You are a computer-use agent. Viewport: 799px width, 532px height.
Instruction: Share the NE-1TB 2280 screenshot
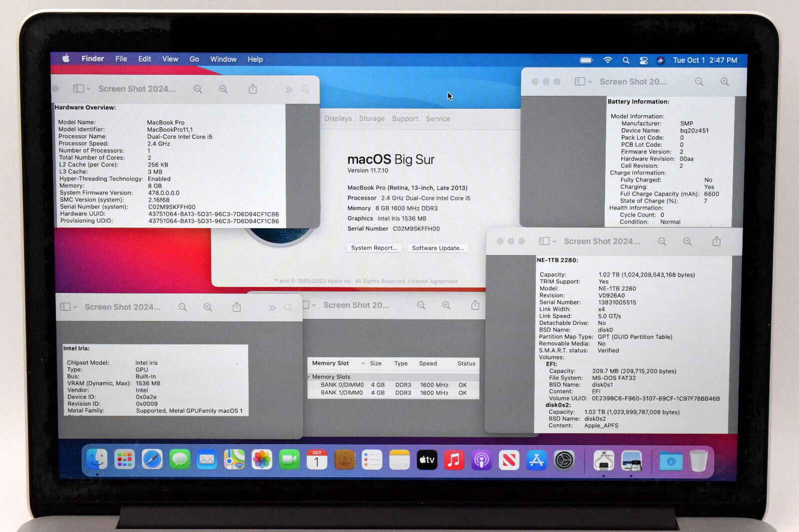pos(716,241)
